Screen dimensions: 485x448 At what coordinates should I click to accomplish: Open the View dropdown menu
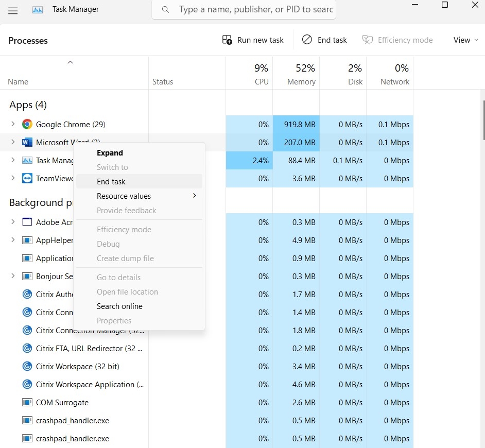[465, 40]
